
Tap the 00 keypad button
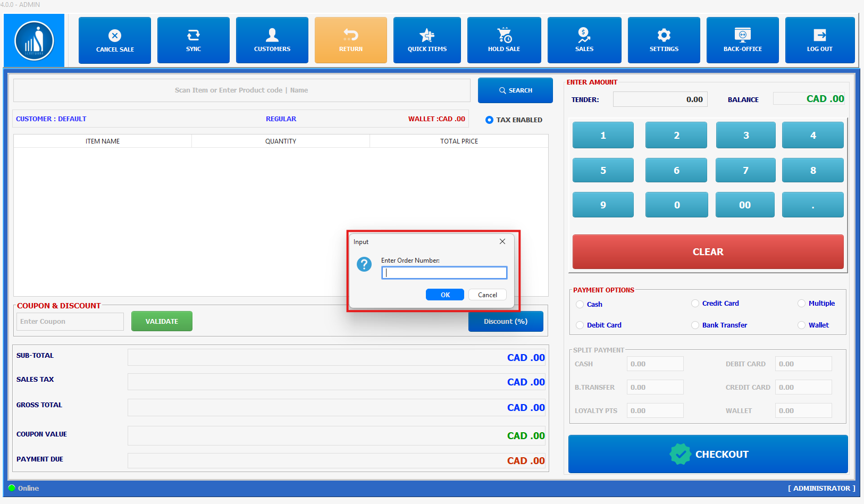click(744, 205)
